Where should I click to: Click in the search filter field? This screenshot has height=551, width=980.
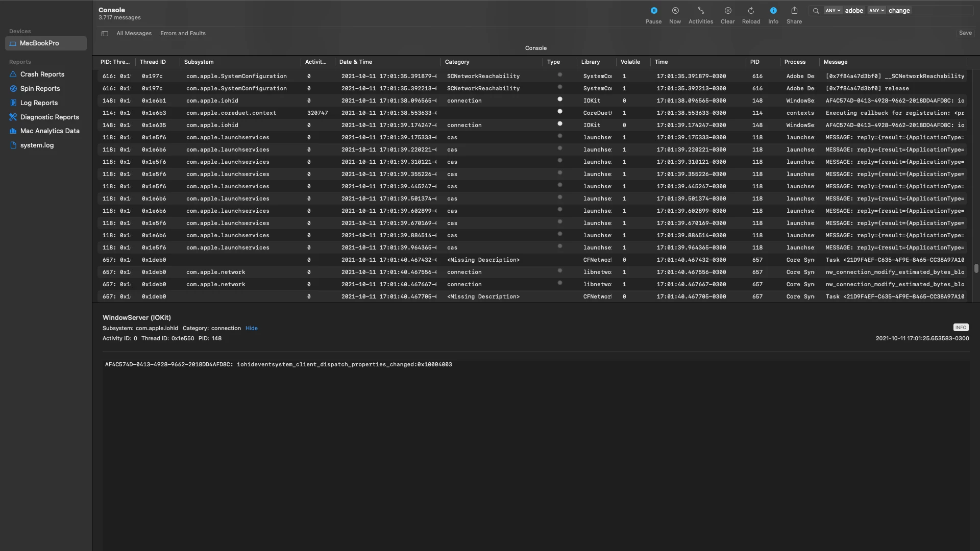939,11
